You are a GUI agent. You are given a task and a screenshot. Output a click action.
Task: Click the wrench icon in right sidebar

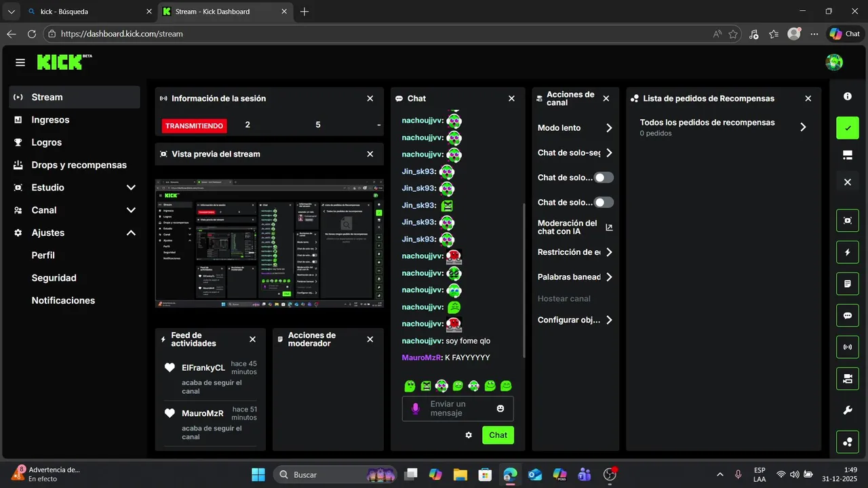click(848, 410)
